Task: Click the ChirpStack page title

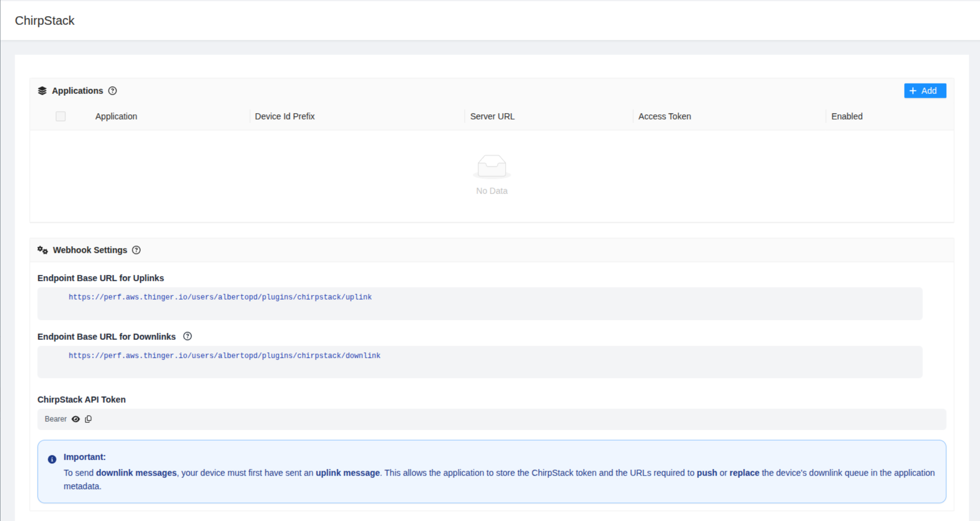Action: click(x=45, y=21)
